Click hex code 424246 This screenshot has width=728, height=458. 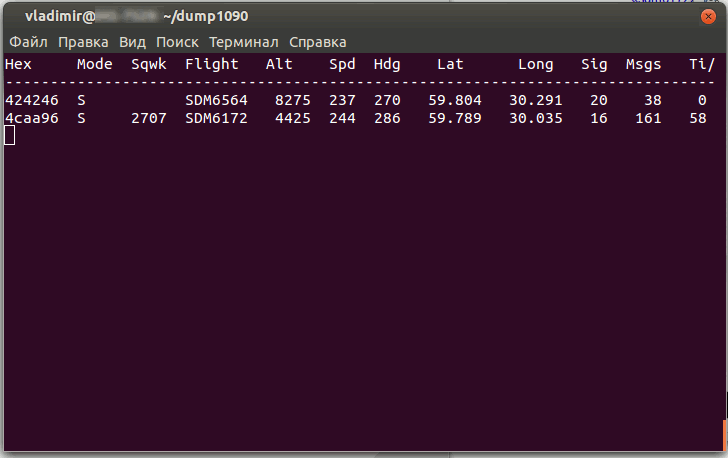32,100
